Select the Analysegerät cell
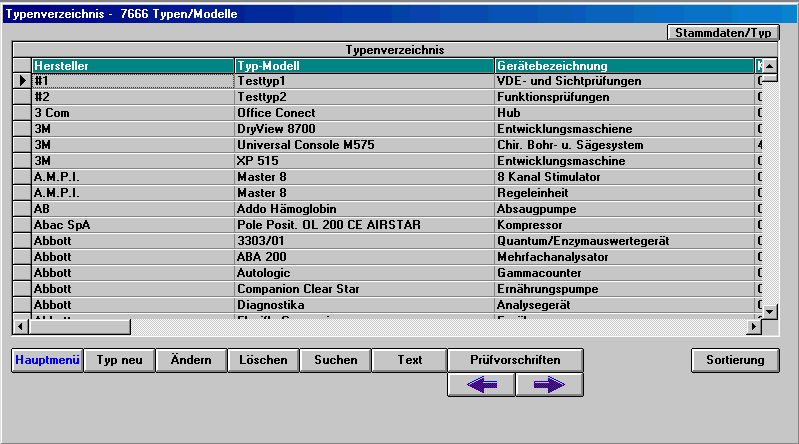 pos(624,305)
